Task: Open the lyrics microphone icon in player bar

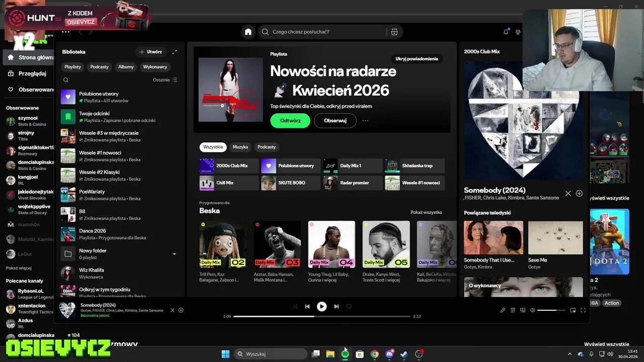Action: pos(503,310)
